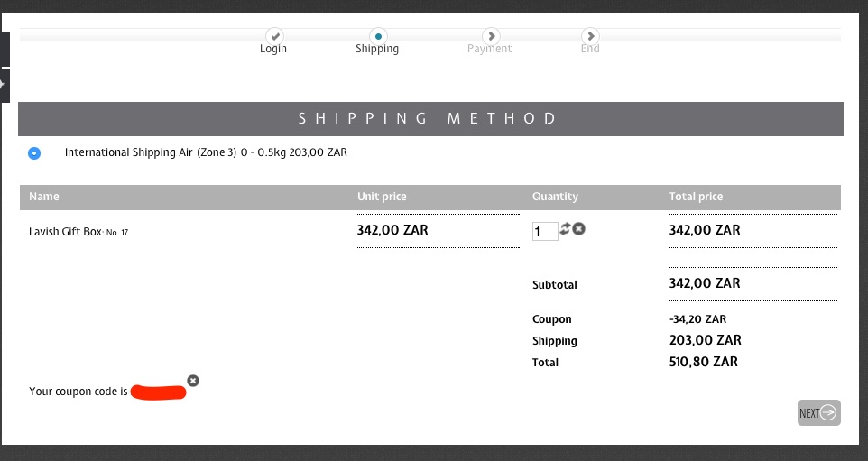Image resolution: width=868 pixels, height=461 pixels.
Task: Click the Total price column header
Action: (696, 197)
